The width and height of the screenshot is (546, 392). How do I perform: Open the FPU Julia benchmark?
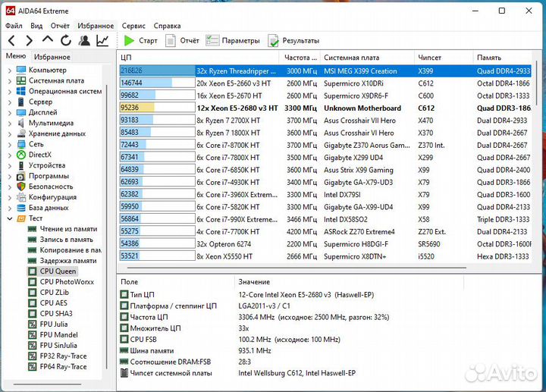[48, 324]
